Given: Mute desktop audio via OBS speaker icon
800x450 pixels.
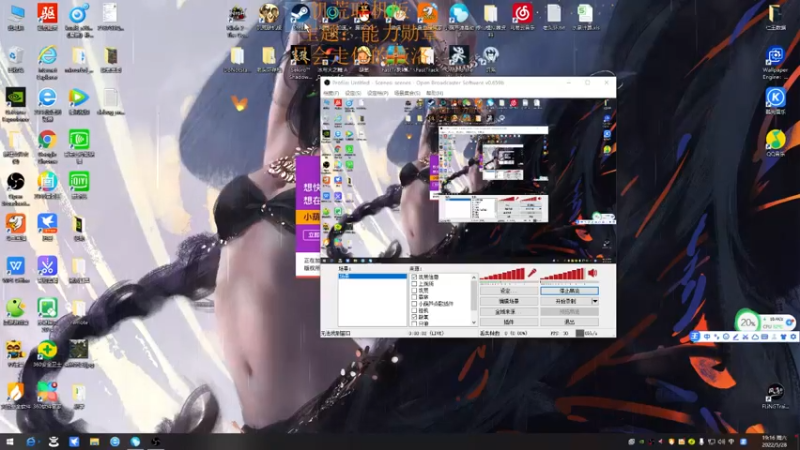Looking at the screenshot, I should [x=593, y=273].
